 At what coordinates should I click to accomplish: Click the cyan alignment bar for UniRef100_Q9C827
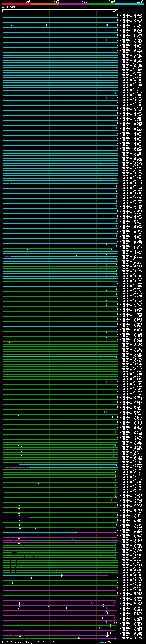[x=60, y=15]
